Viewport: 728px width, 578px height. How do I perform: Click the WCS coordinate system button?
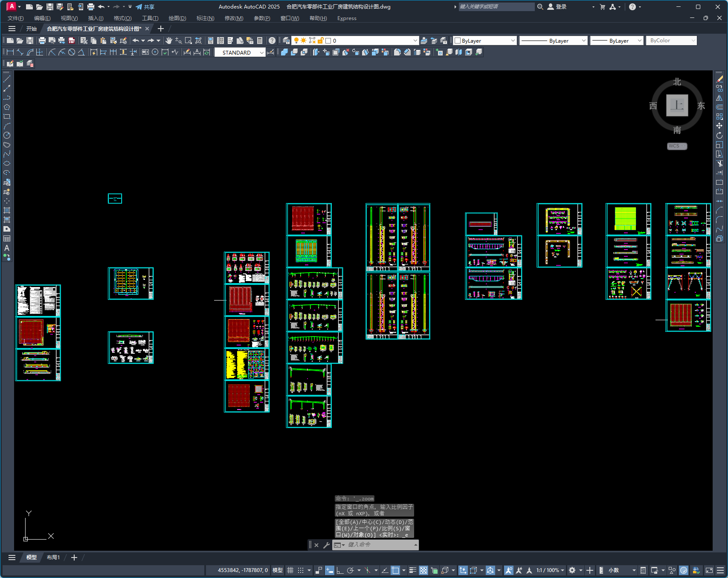point(677,146)
